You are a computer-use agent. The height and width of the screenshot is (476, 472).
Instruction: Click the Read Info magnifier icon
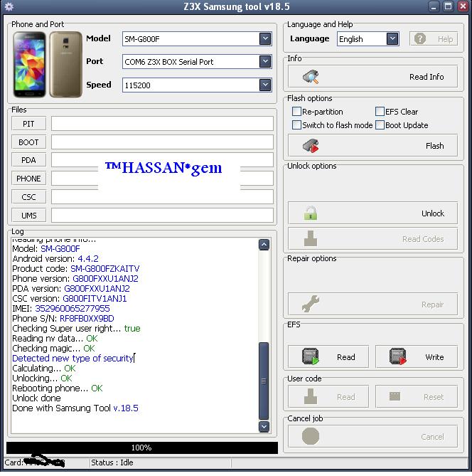pos(311,77)
